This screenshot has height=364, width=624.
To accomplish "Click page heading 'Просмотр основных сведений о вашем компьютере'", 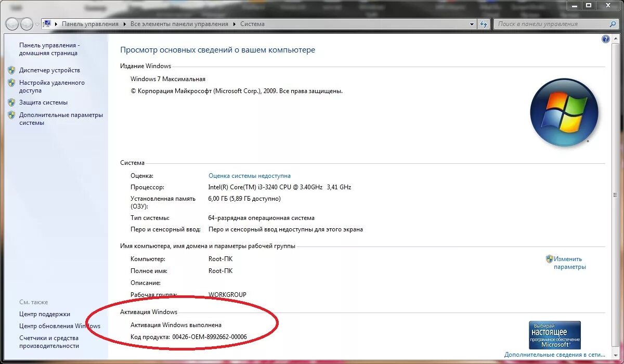I will tap(217, 50).
